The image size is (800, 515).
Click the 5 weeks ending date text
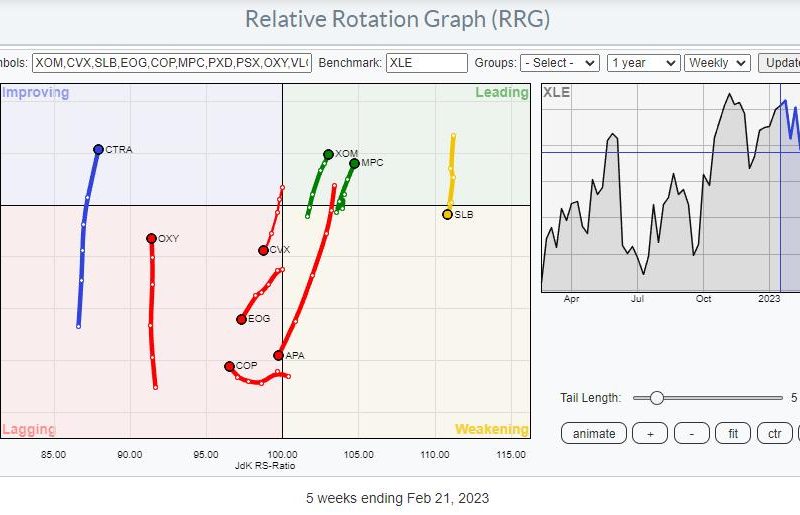pyautogui.click(x=397, y=498)
